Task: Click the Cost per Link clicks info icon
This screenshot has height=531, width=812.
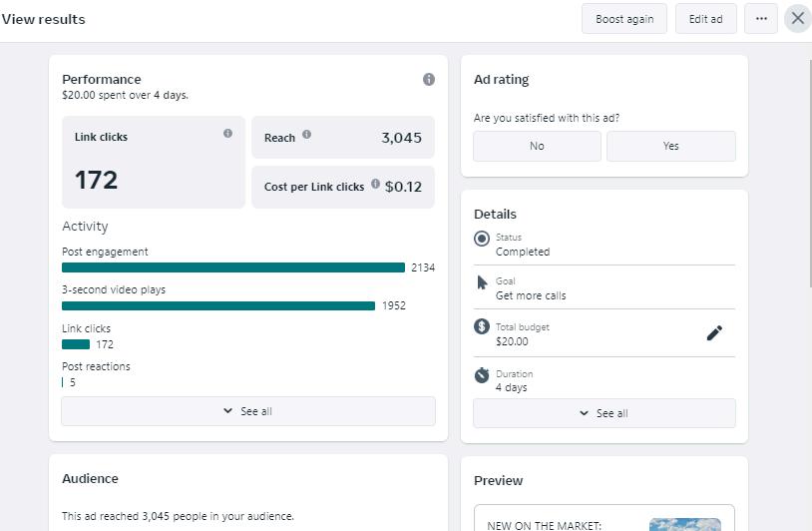Action: [375, 184]
